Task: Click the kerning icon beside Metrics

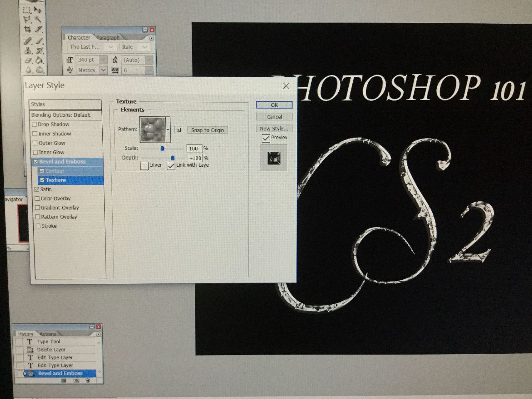Action: coord(70,70)
